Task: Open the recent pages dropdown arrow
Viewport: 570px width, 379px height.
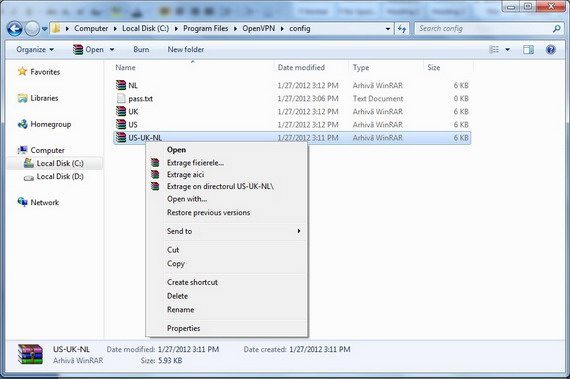Action: (44, 29)
